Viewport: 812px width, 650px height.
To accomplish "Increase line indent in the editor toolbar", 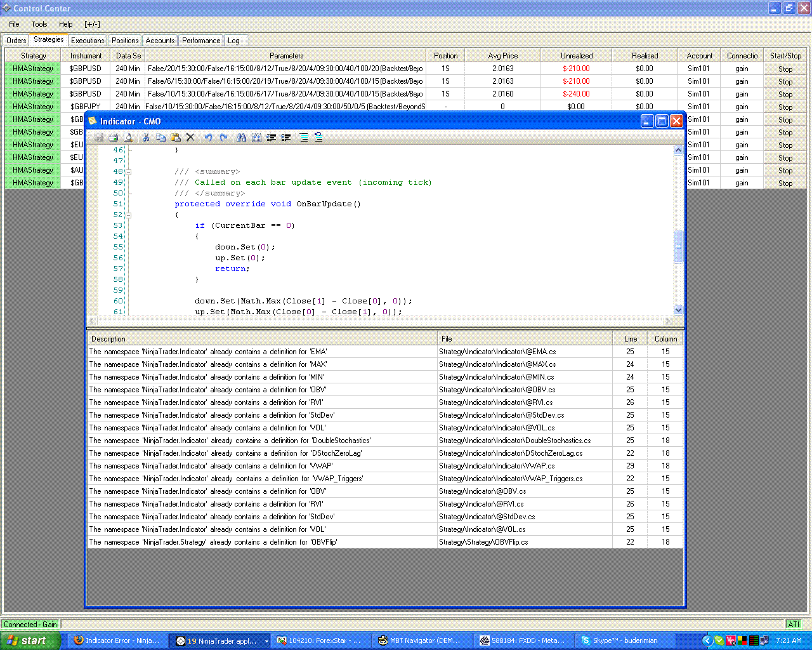I will [x=286, y=137].
